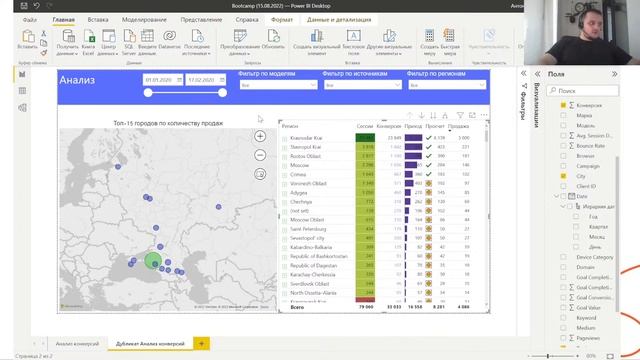
Task: Click the Поиск field search box
Action: (582, 91)
